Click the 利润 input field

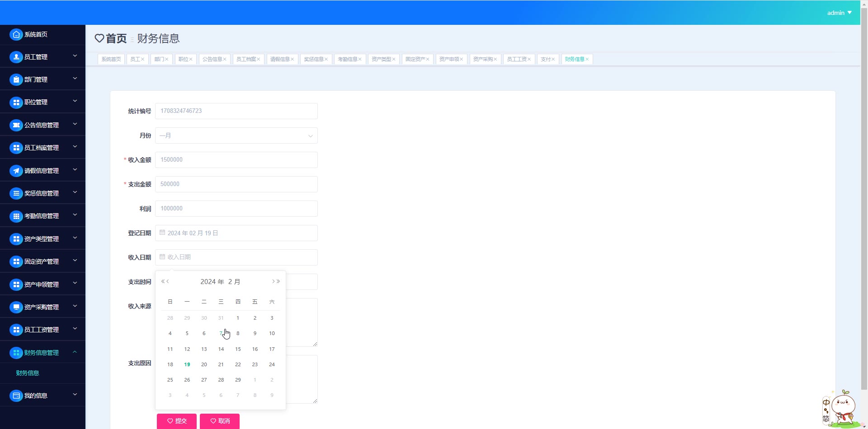(236, 209)
